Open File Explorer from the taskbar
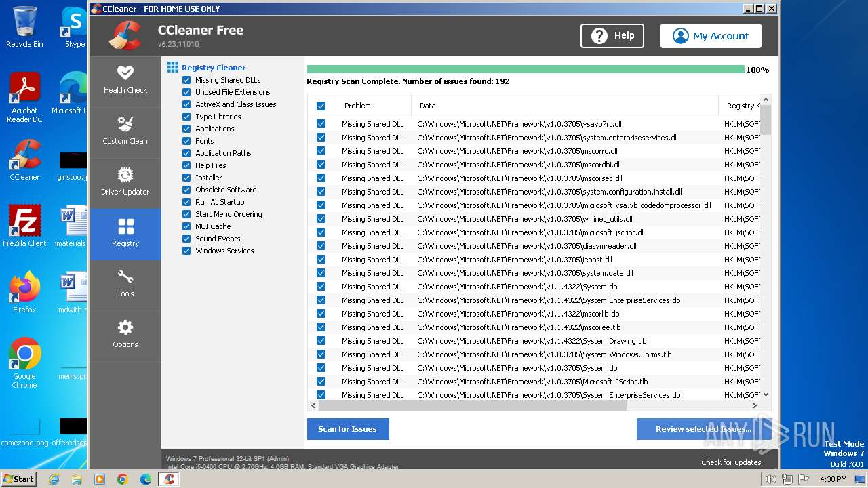Viewport: 868px width, 488px height. coord(77,479)
